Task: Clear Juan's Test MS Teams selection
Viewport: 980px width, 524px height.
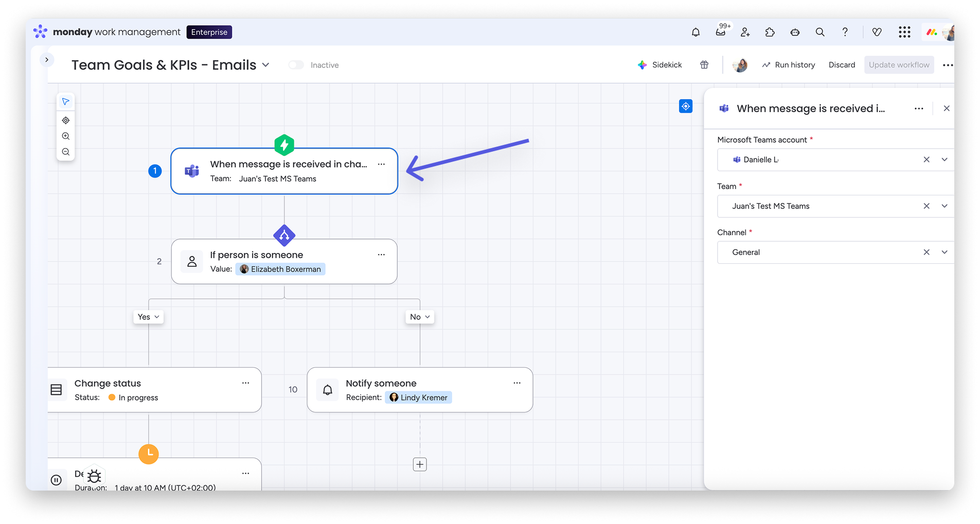Action: click(x=926, y=206)
